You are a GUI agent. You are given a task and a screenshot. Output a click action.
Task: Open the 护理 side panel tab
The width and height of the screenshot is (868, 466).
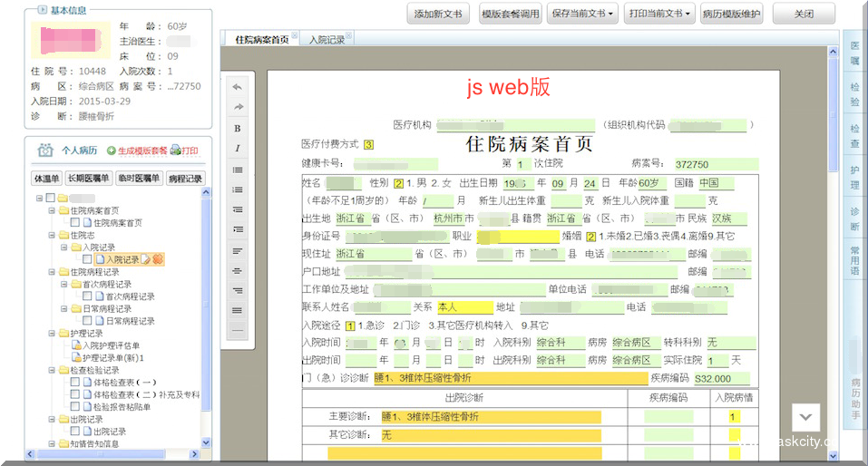coord(854,177)
